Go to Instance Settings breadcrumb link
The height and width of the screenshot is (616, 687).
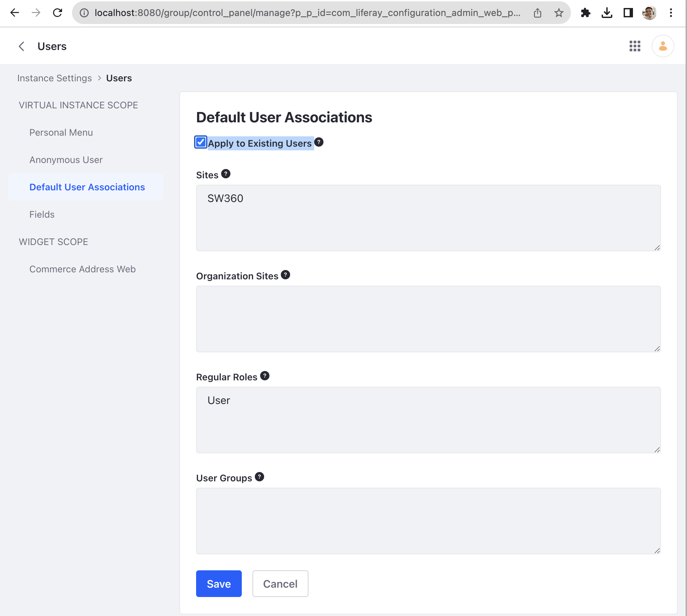(54, 78)
